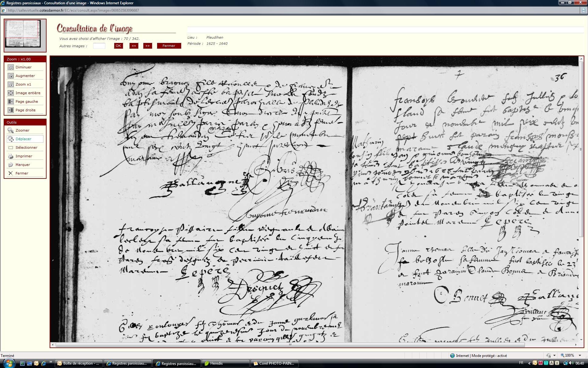This screenshot has width=588, height=368.
Task: Display the Page gauche view
Action: pos(11,102)
